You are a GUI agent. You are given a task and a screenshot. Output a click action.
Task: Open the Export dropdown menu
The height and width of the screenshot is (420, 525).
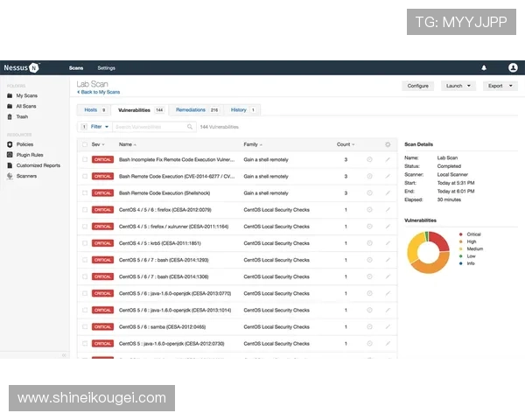coord(499,86)
